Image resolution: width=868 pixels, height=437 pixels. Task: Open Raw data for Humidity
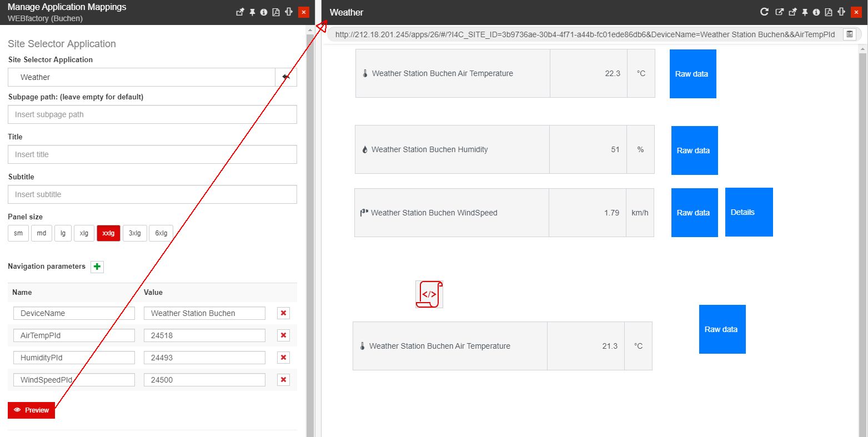(694, 150)
